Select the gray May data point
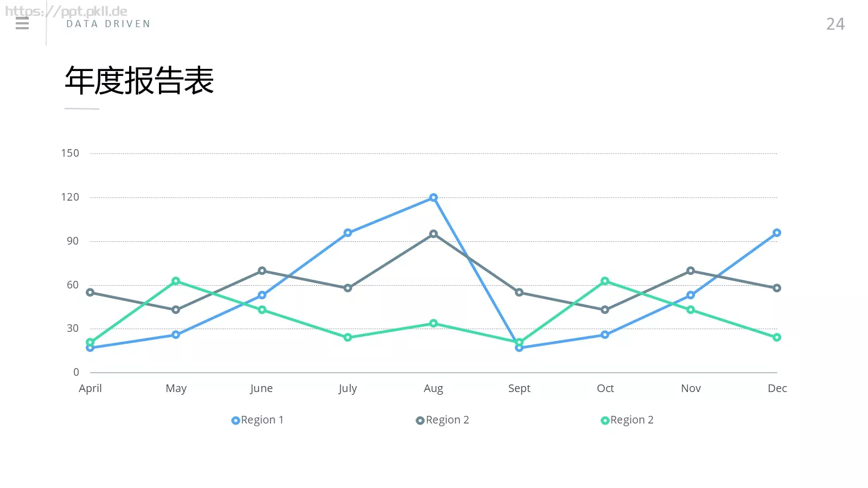 (176, 310)
